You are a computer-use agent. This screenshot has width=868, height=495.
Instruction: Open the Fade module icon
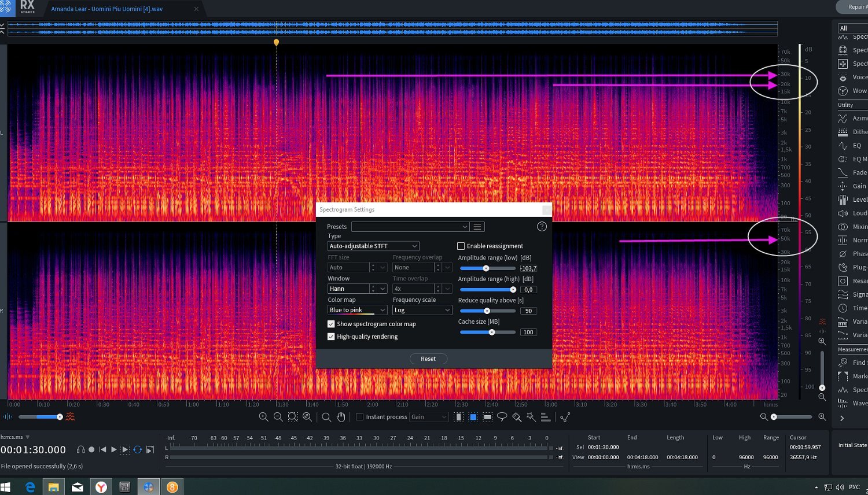(843, 172)
